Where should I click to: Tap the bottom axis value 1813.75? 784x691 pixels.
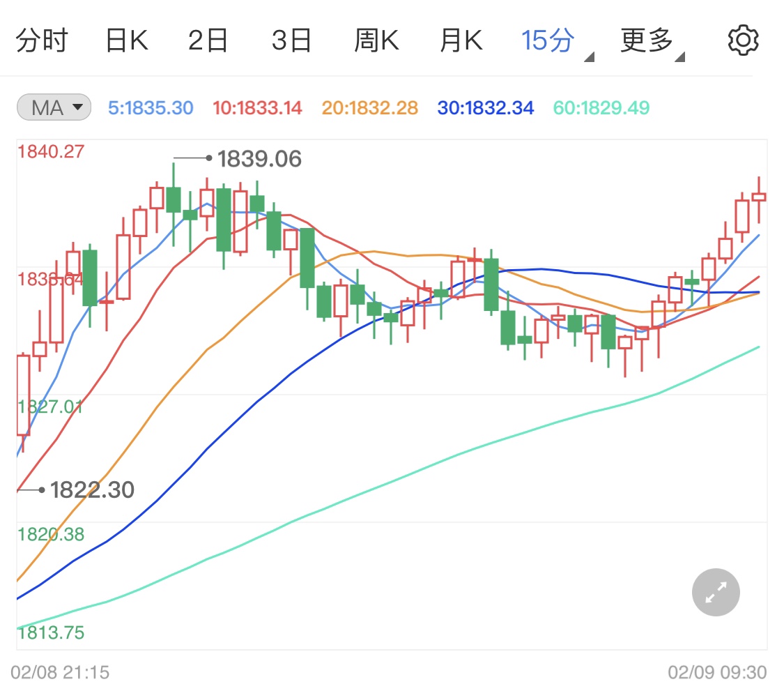click(51, 632)
